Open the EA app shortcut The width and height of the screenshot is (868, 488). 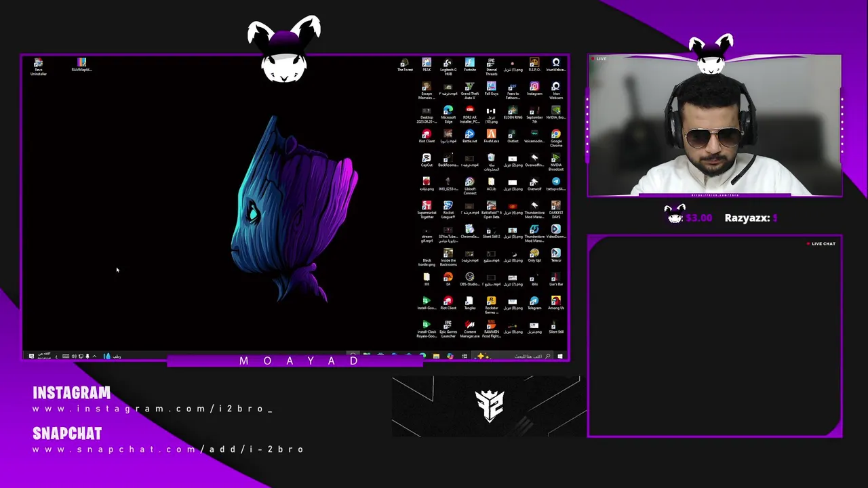(448, 279)
